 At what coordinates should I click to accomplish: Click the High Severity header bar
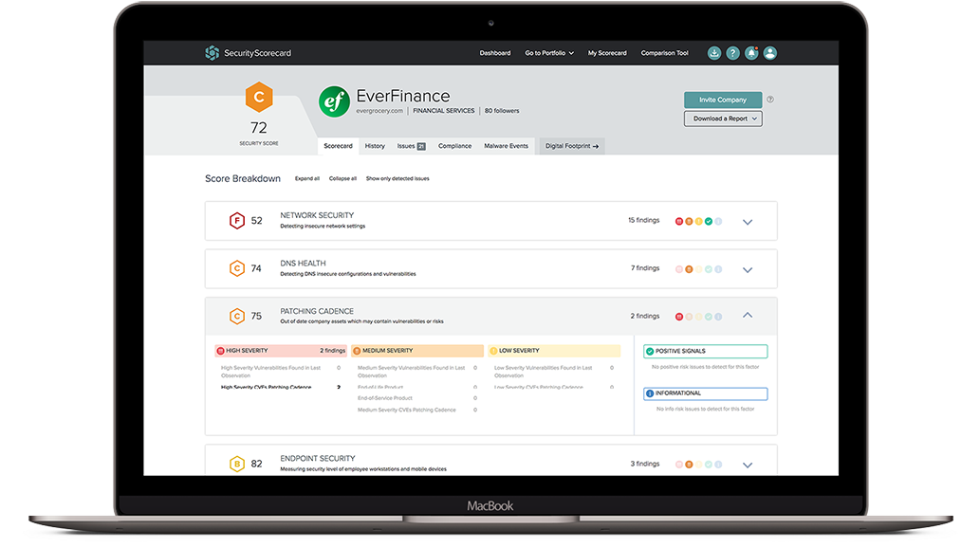click(x=281, y=351)
